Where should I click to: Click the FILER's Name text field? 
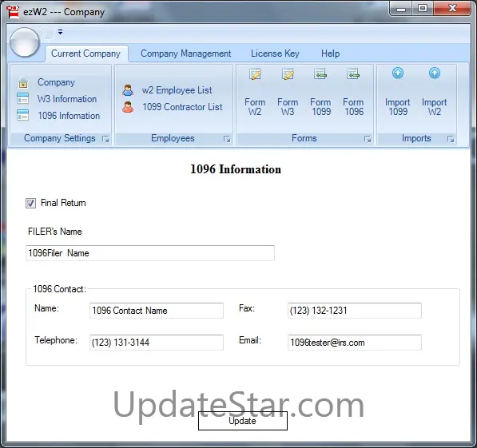150,253
